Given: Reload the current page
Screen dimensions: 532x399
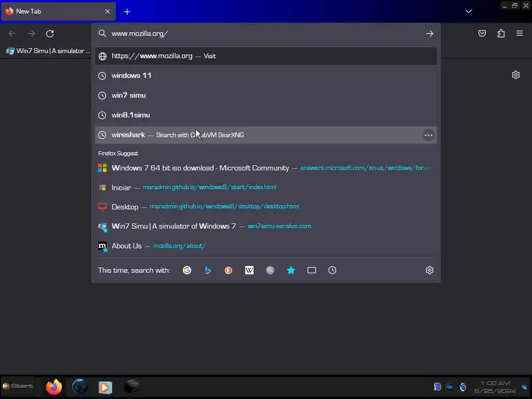Looking at the screenshot, I should [50, 34].
